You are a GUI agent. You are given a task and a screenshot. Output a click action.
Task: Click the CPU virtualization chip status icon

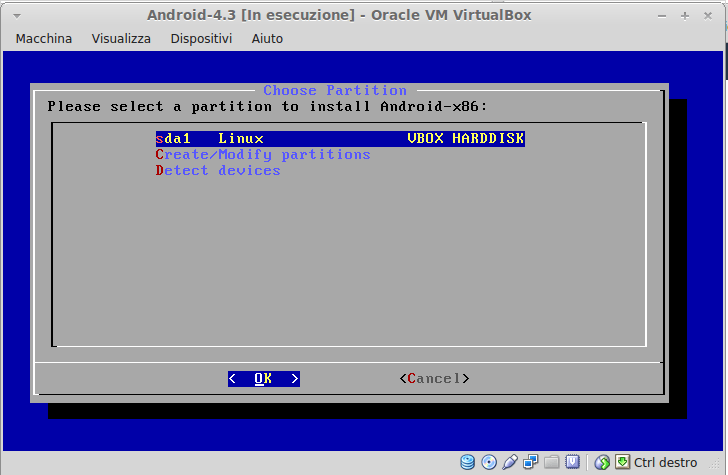572,462
